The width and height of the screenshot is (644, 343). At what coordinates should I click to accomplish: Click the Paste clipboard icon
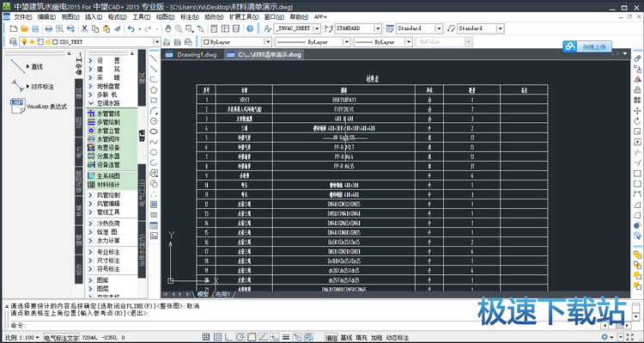coord(106,28)
